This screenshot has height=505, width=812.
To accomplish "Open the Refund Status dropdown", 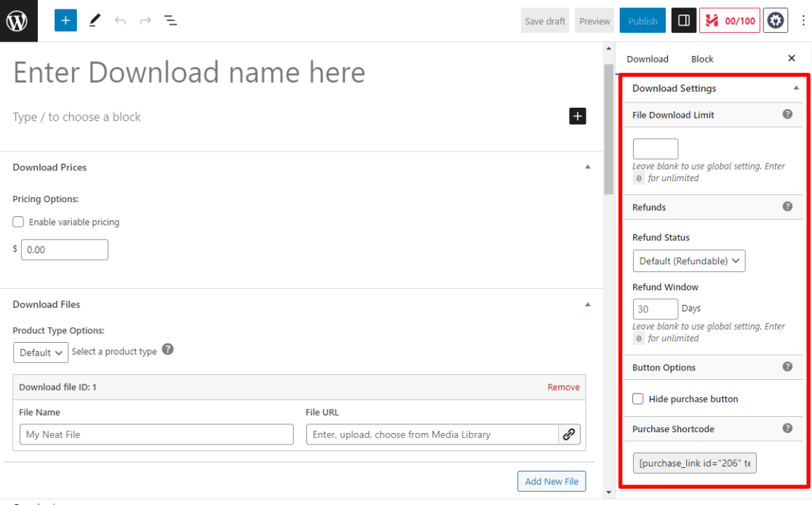I will pyautogui.click(x=688, y=261).
